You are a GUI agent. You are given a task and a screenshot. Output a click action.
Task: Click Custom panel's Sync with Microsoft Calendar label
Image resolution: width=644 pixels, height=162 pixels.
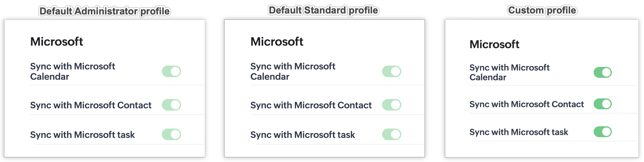tap(509, 72)
